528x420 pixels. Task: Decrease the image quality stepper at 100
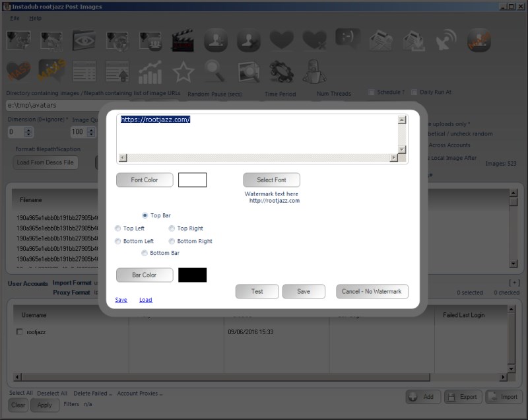tap(91, 134)
